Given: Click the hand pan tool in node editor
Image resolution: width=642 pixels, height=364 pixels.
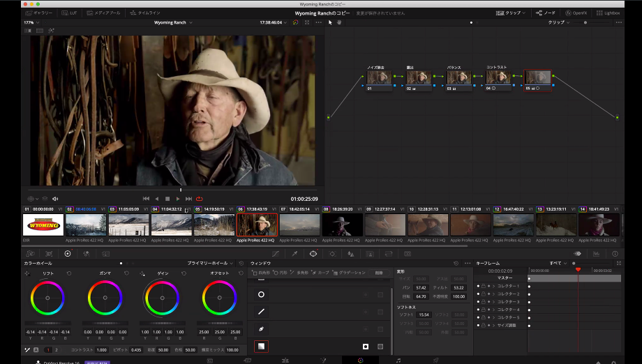Looking at the screenshot, I should pos(340,22).
